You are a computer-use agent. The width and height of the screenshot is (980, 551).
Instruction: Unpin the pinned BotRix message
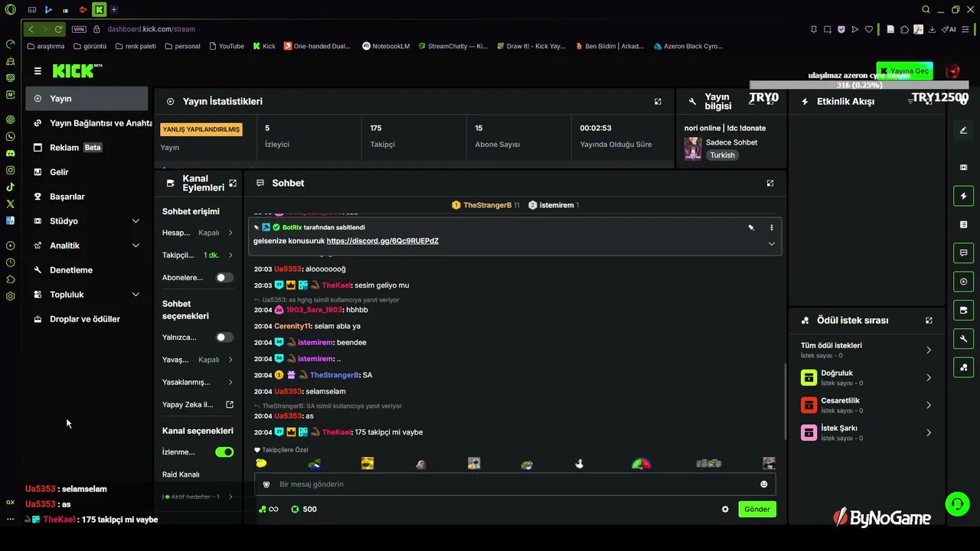[x=751, y=227]
